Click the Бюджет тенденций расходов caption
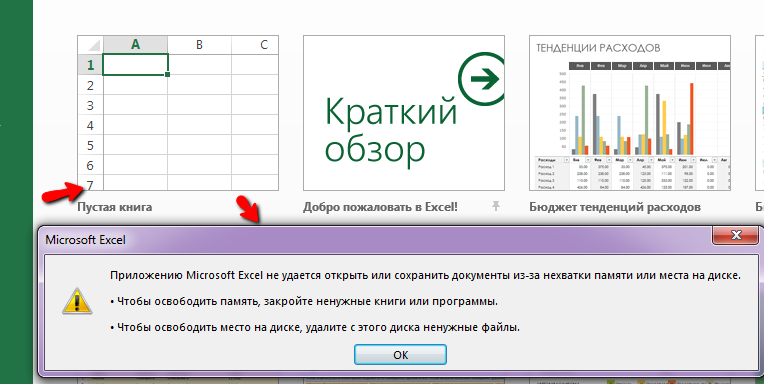Screen dimensions: 764x384 (615, 207)
